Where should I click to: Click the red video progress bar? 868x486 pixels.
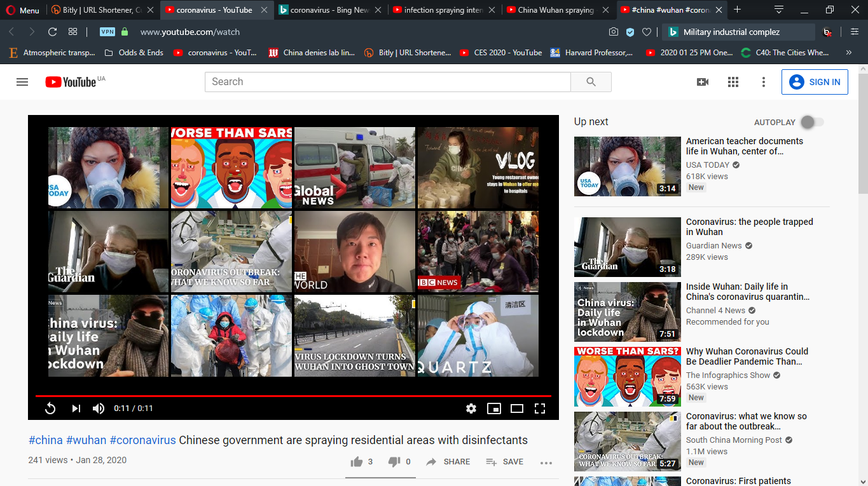(x=293, y=396)
